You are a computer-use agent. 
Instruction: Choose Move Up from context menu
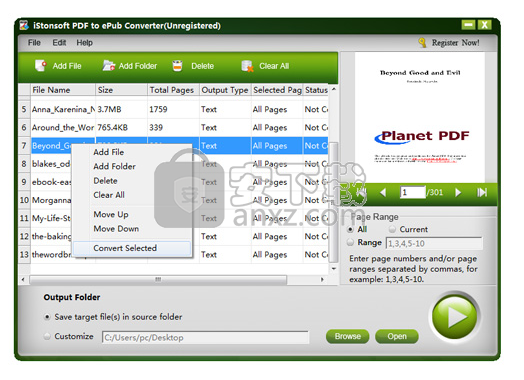tap(132, 214)
